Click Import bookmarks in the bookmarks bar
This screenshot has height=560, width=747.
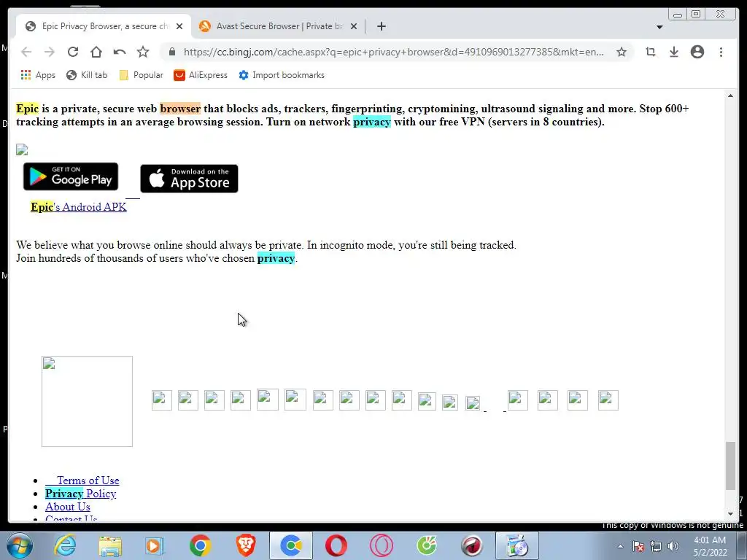pos(282,75)
